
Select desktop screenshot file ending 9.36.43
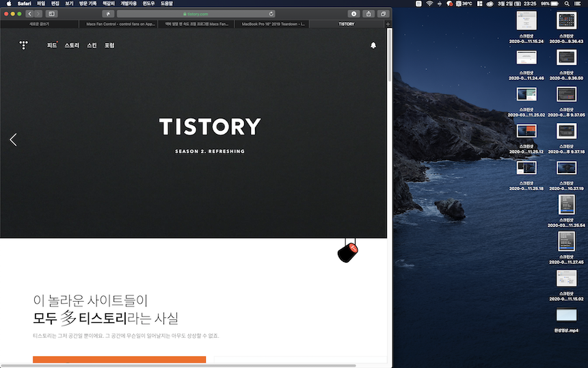point(566,27)
